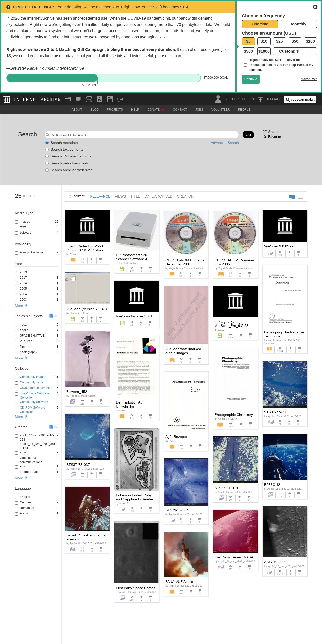322x644 pixels.
Task: Enable Always Available filter
Action: 16,253
